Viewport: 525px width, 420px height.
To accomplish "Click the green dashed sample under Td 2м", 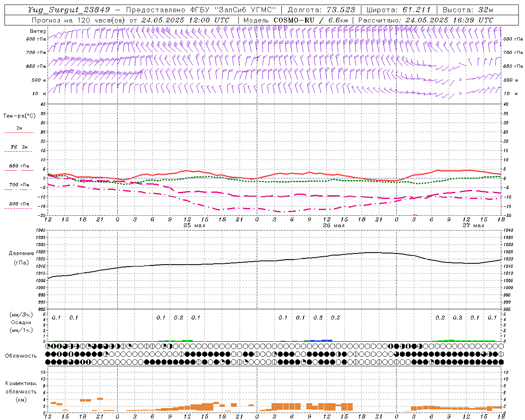I will [18, 152].
